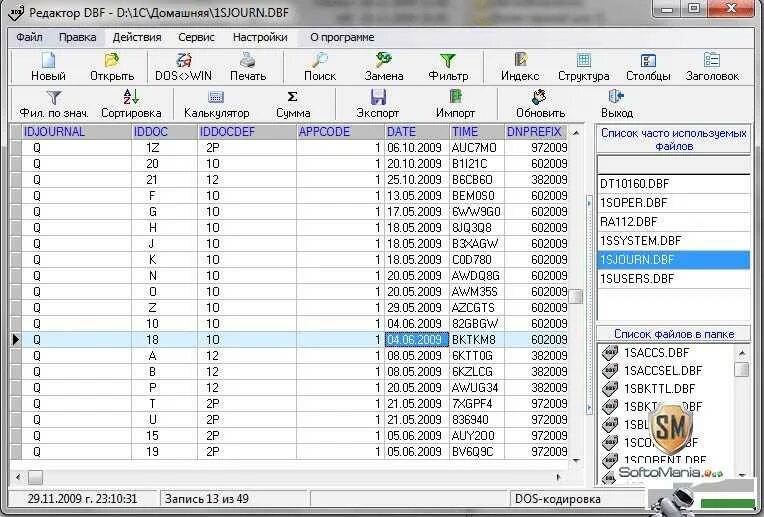The height and width of the screenshot is (517, 764).
Task: Click the date cell 25.10.2009
Action: (x=417, y=180)
